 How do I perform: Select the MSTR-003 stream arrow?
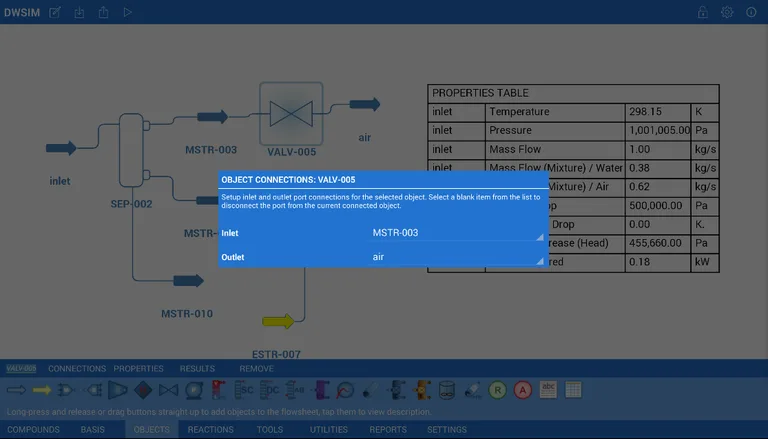point(213,117)
